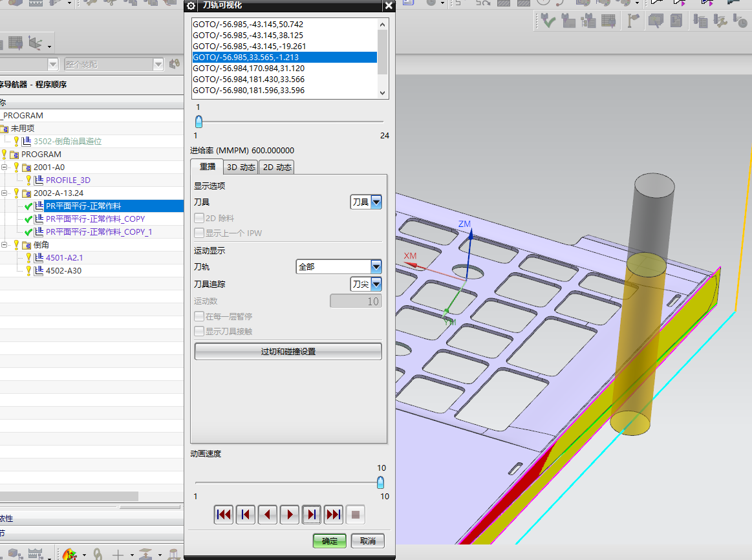
Task: Click the 过切和碰撞设置 button
Action: [288, 352]
